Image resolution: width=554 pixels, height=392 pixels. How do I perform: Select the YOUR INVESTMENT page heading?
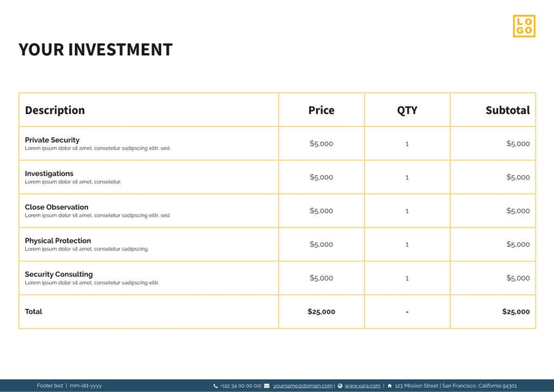click(x=96, y=50)
